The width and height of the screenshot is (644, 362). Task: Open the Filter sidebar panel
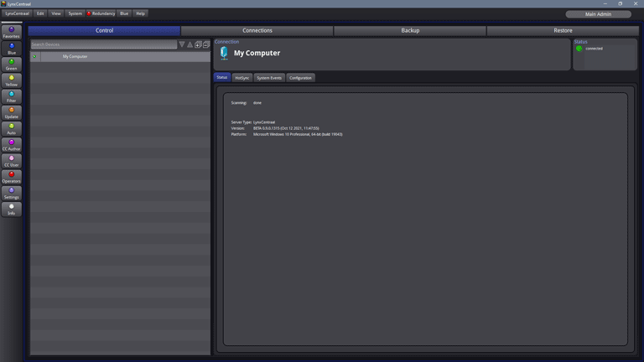pos(11,97)
